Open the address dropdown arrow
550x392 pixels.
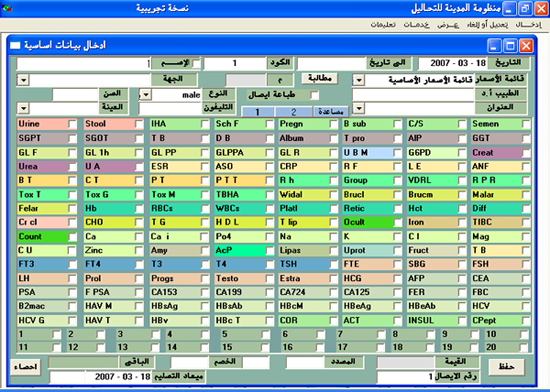click(358, 108)
